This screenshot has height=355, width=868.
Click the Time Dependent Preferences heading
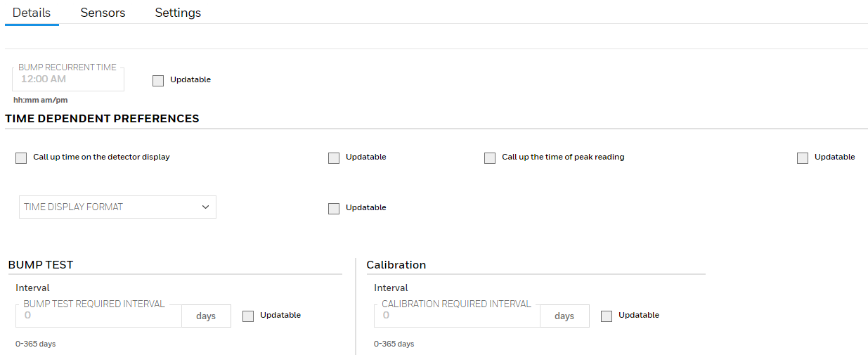(102, 119)
